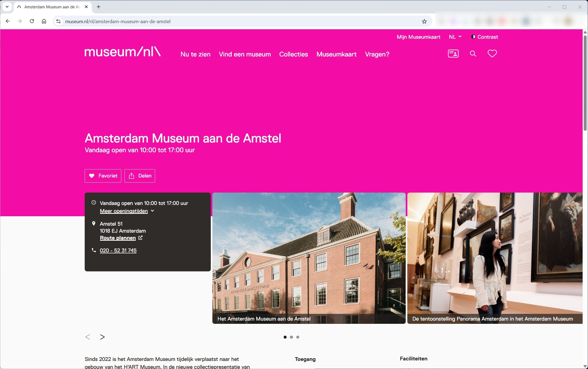Image resolution: width=588 pixels, height=369 pixels.
Task: Open browser home page icon
Action: click(x=44, y=21)
